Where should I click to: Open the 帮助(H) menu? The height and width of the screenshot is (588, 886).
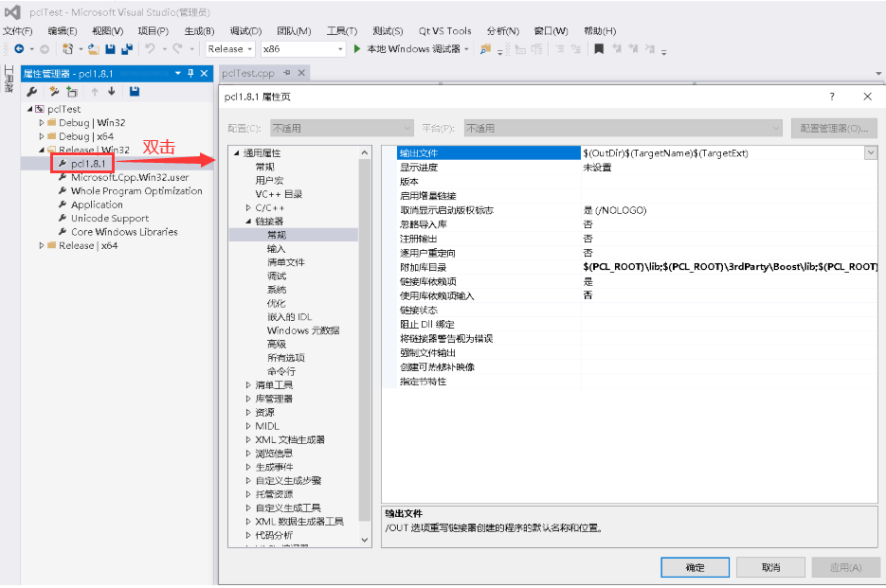coord(600,31)
